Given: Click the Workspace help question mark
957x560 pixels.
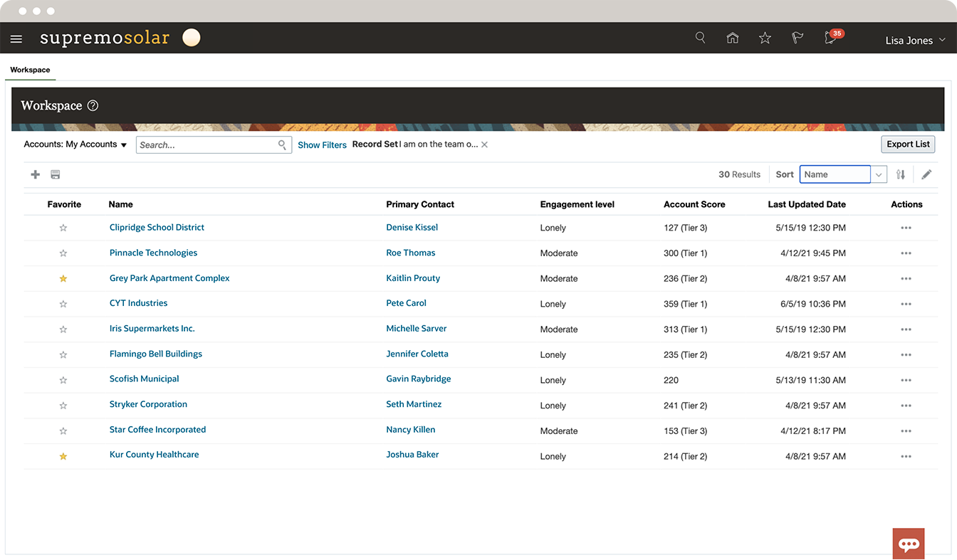Looking at the screenshot, I should pyautogui.click(x=93, y=105).
